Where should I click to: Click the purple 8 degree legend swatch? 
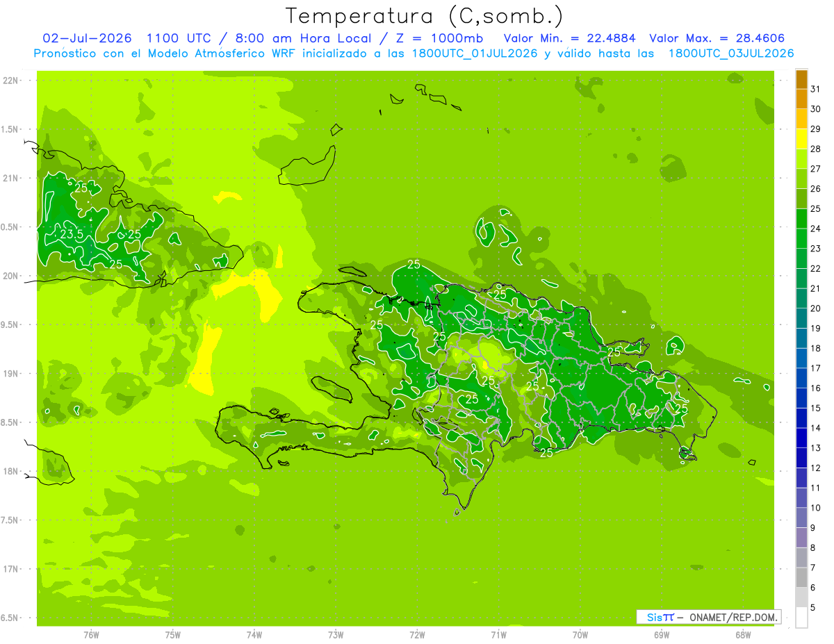(x=801, y=538)
